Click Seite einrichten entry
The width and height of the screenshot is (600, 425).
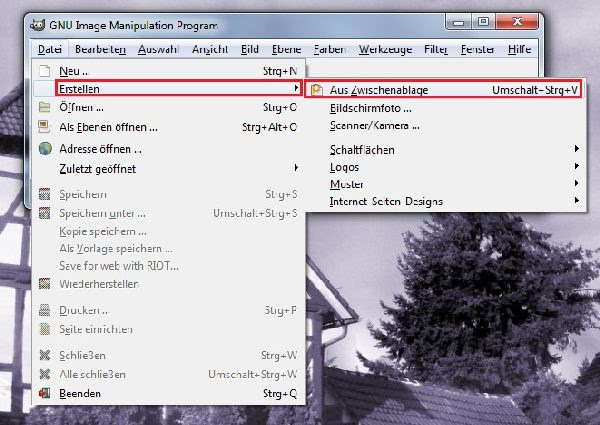point(168,329)
